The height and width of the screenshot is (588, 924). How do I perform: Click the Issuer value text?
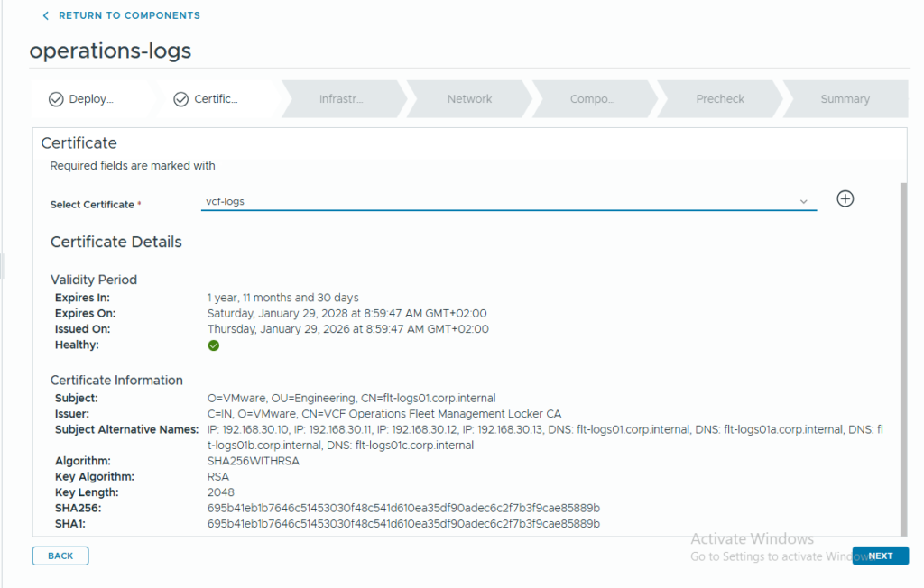point(383,414)
